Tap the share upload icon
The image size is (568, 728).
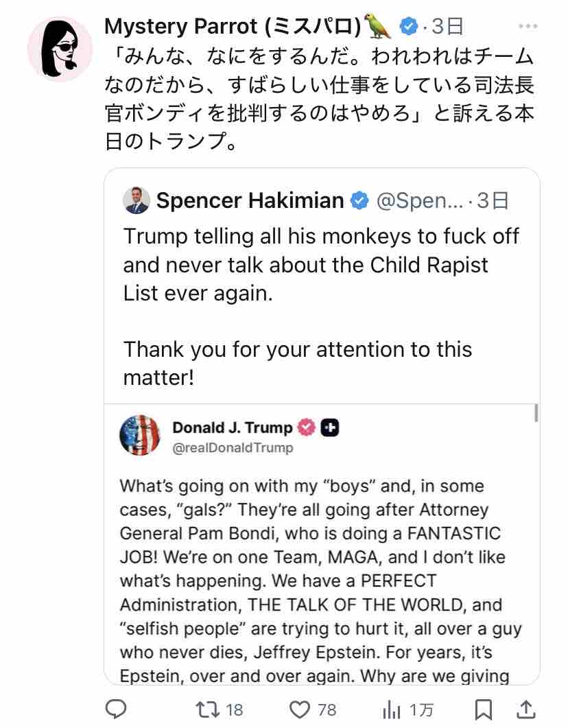point(526,709)
